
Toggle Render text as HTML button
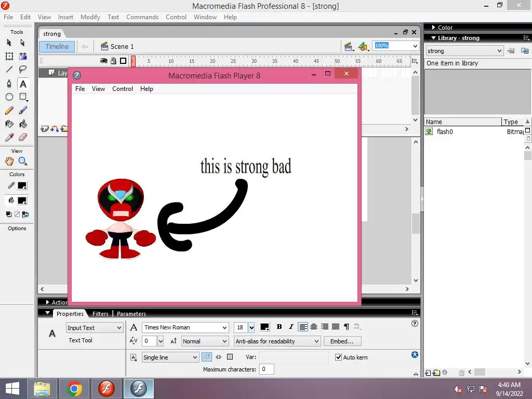[x=219, y=357]
